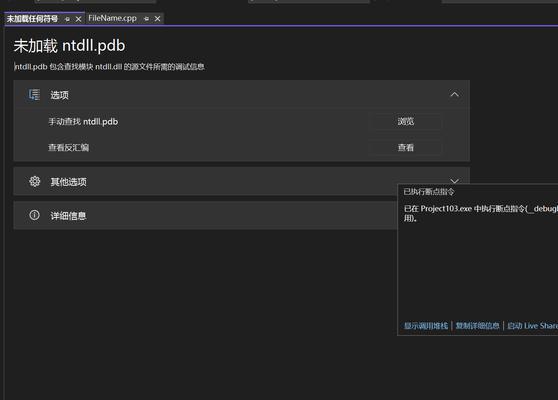Image resolution: width=558 pixels, height=400 pixels.
Task: Expand the 详细信息 section
Action: [x=205, y=215]
